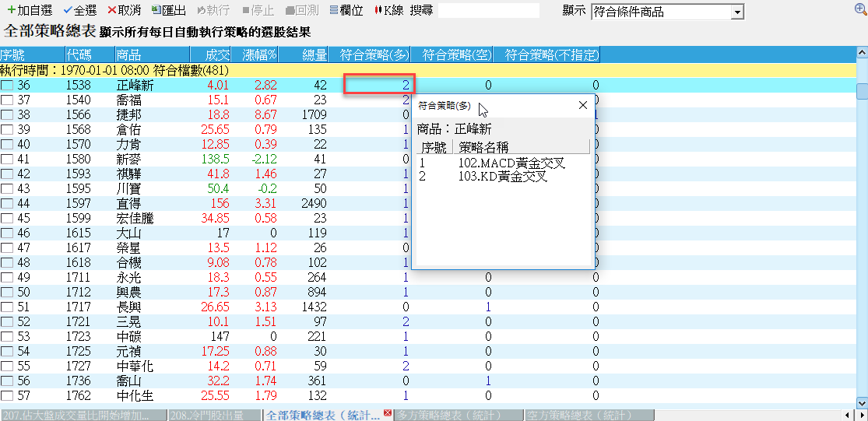This screenshot has height=421, width=868.
Task: Tick the checkbox for row 44 直得
Action: [7, 204]
